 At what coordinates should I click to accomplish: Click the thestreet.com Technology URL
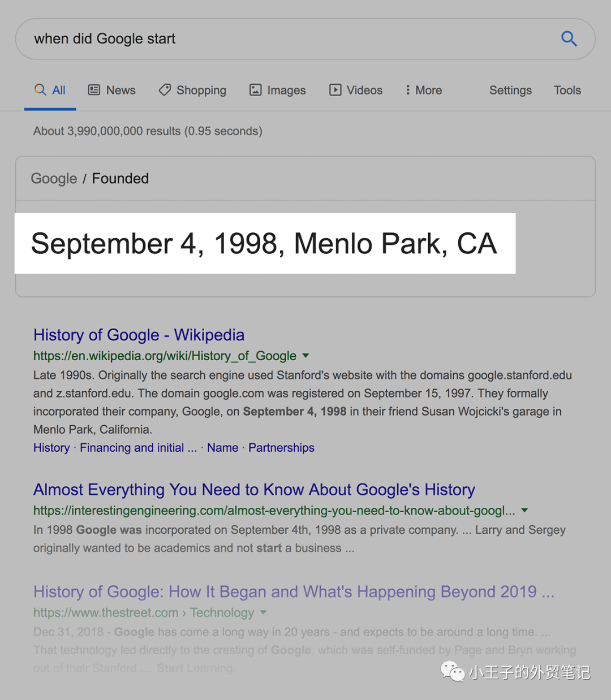[x=144, y=613]
